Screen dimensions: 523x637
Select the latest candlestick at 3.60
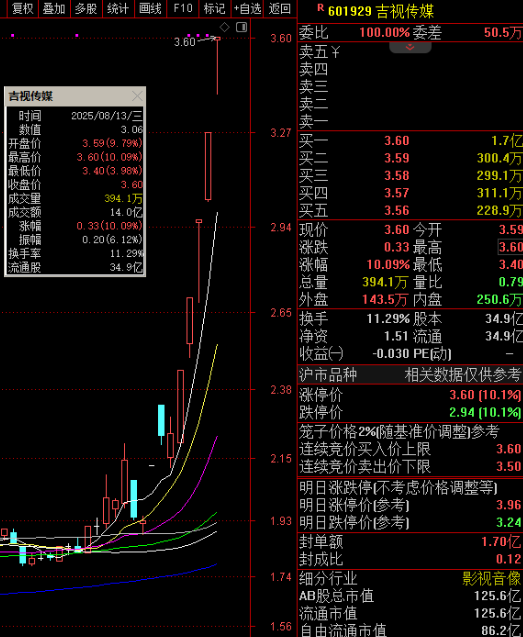[x=218, y=65]
